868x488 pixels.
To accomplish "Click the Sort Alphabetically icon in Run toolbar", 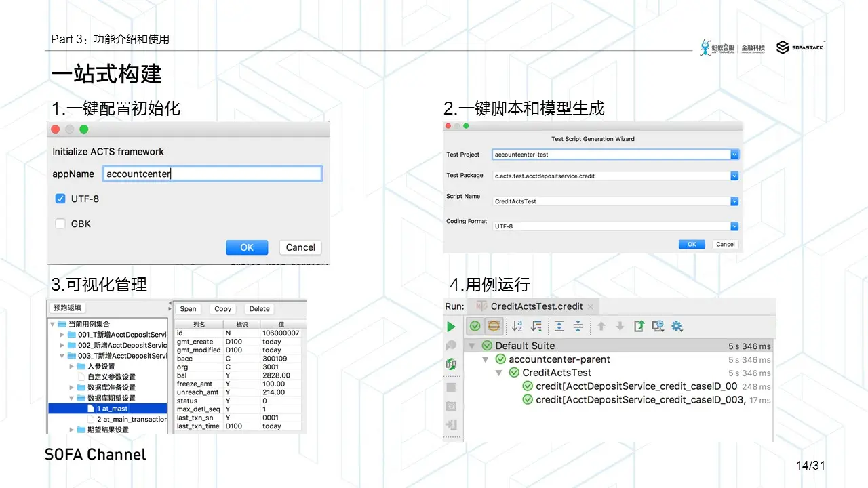I will (517, 326).
